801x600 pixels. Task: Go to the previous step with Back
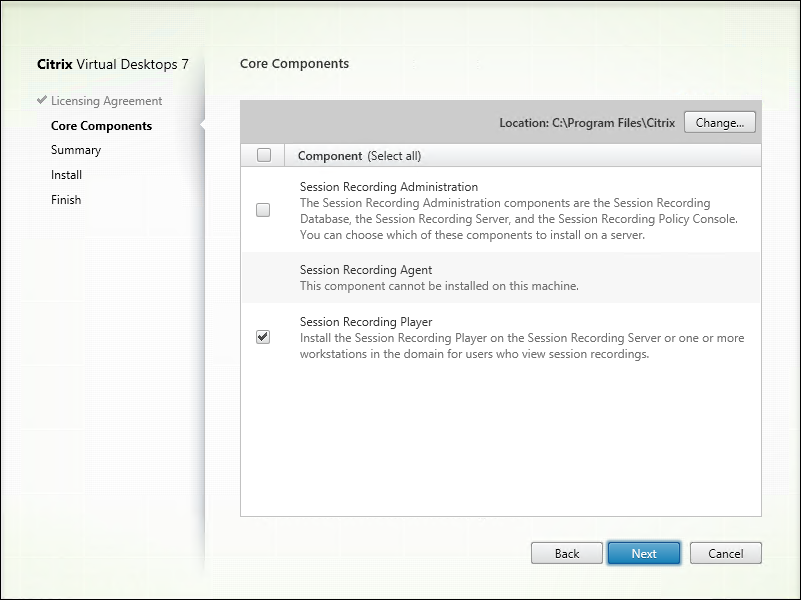click(x=567, y=553)
